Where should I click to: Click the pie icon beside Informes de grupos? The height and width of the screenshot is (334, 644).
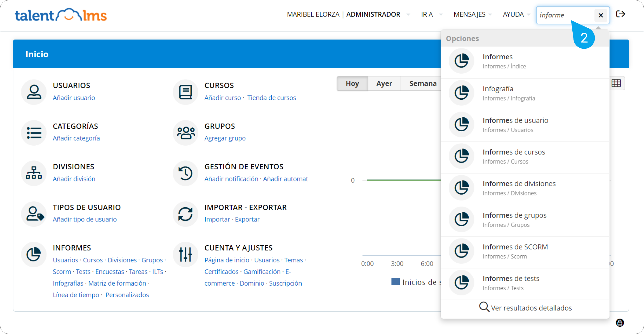pos(461,219)
